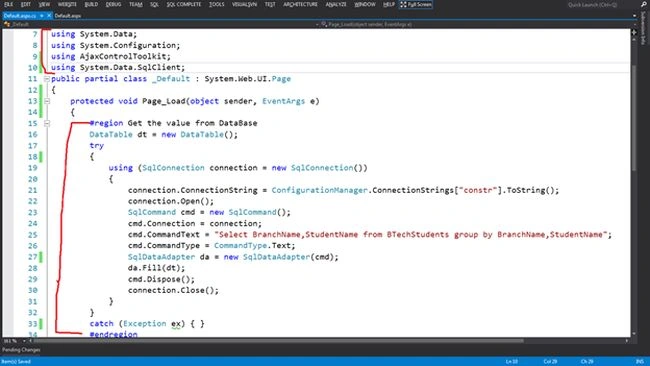Click the 'using AjaxControlToolkit;' line
This screenshot has height=366, width=650.
(111, 56)
